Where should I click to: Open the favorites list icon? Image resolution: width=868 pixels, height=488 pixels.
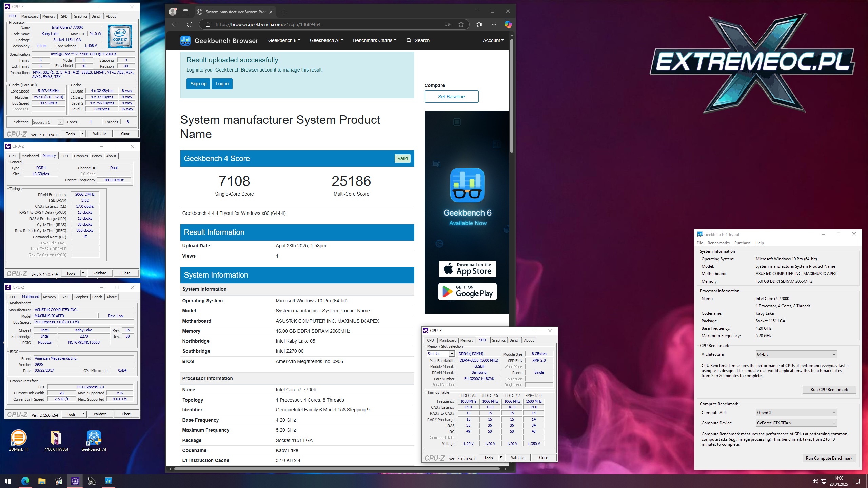coord(479,24)
